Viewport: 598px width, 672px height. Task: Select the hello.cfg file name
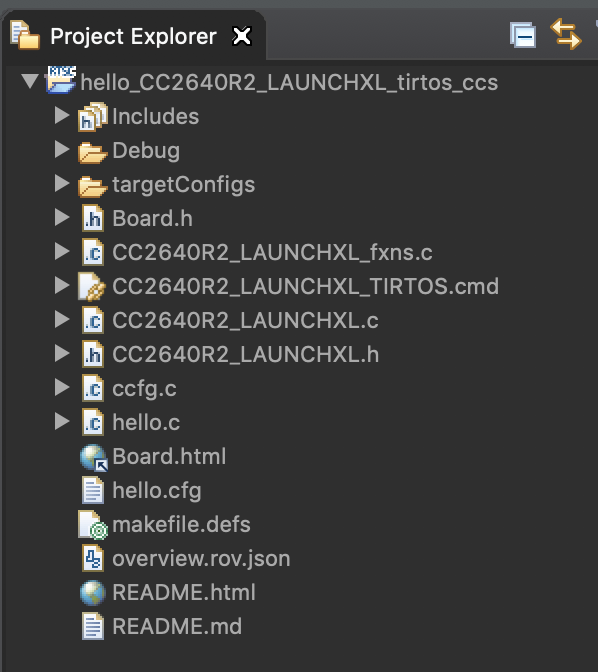(x=157, y=491)
